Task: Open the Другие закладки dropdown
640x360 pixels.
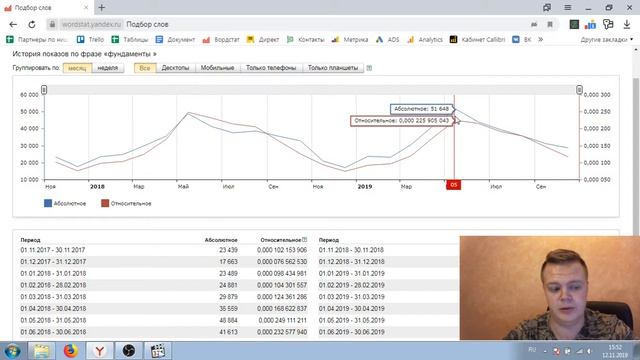Action: click(x=607, y=40)
